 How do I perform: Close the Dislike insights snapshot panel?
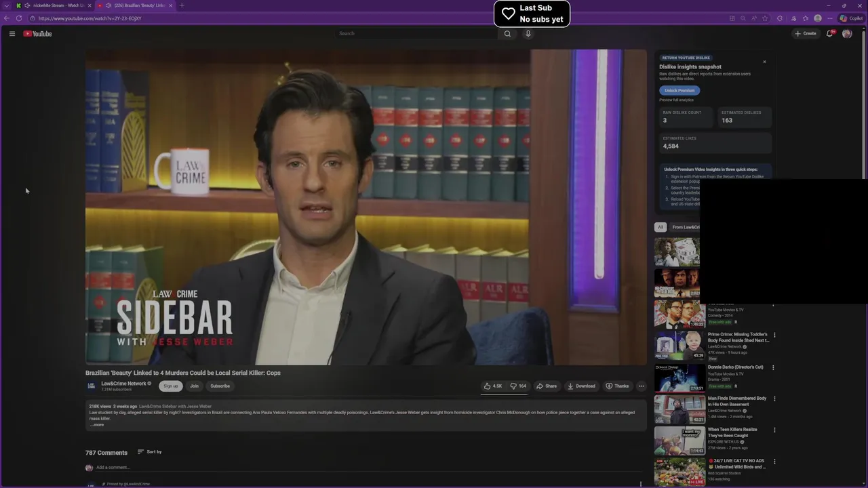coord(764,62)
